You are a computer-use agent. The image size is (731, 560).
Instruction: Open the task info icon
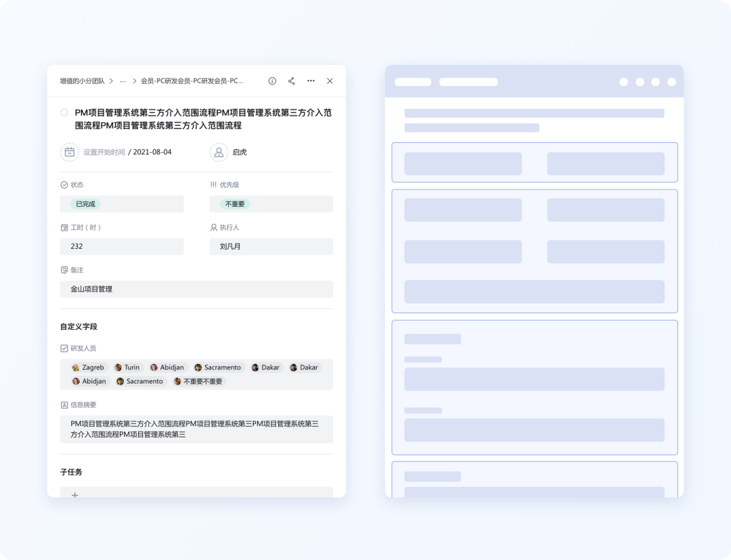tap(272, 81)
